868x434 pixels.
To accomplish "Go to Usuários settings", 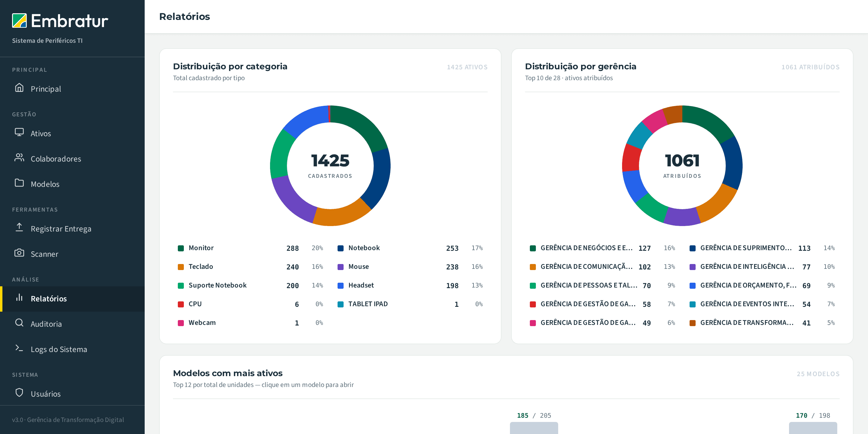I will point(72,394).
